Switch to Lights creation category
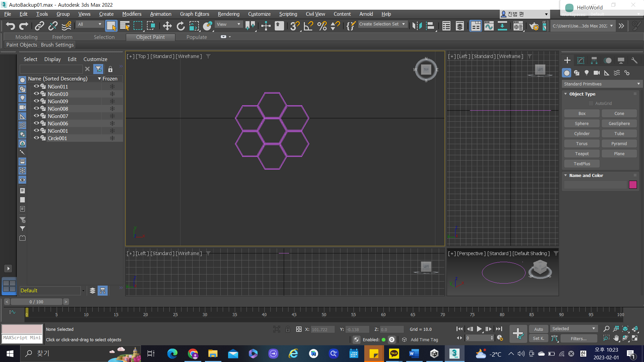Viewport: 644px width, 362px height. (586, 73)
